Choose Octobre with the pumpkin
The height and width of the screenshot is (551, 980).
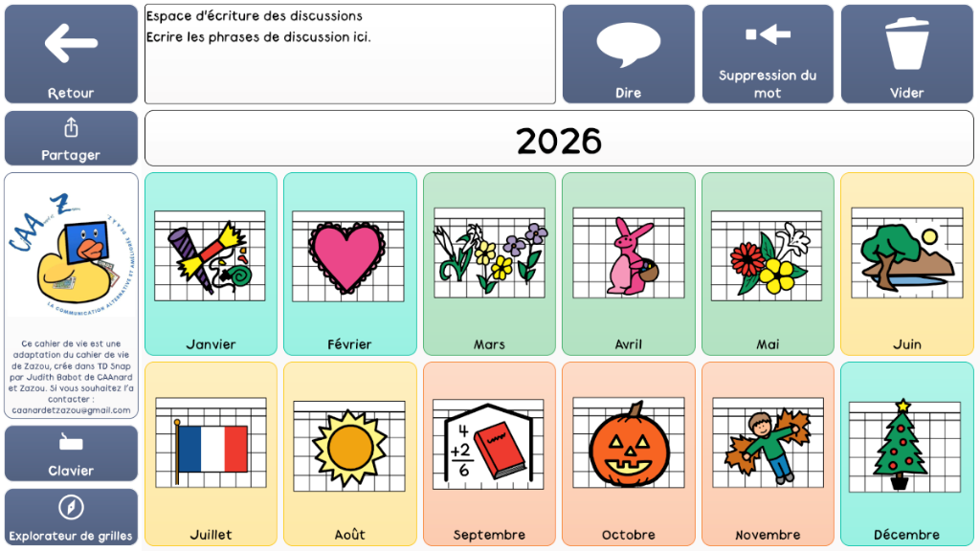point(628,453)
